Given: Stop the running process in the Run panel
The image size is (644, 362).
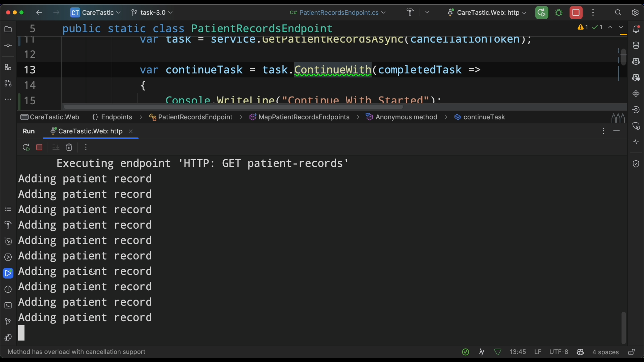Looking at the screenshot, I should coord(39,147).
